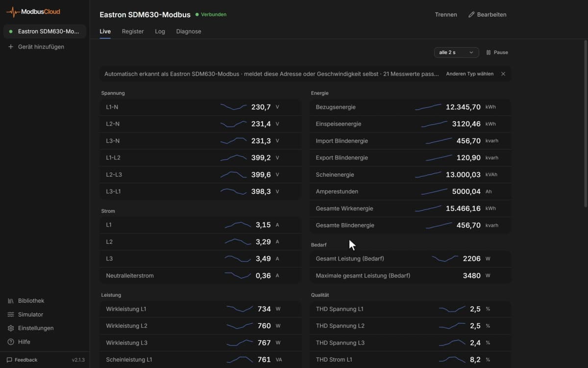Viewport: 588px width, 368px height.
Task: Click the Bezugsenergie sparkline chart
Action: click(428, 107)
